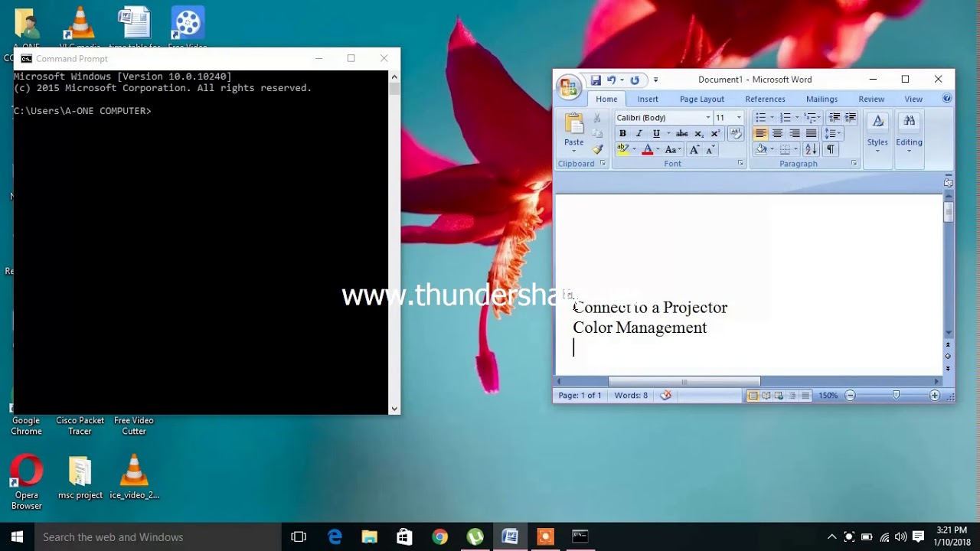Sort text with the A-Z icon
This screenshot has width=980, height=551.
[811, 148]
